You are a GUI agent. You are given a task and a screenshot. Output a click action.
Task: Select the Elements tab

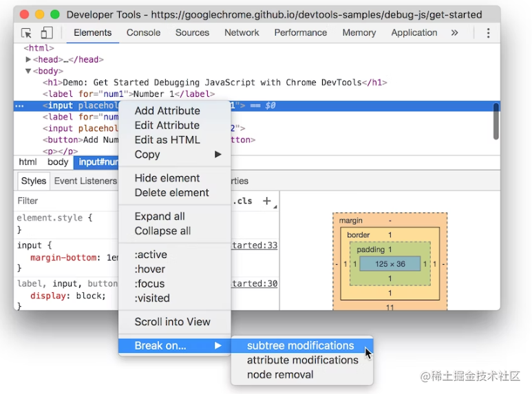[93, 32]
